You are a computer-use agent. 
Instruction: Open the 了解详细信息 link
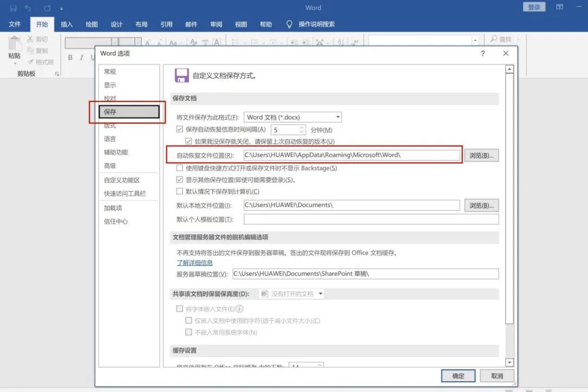pyautogui.click(x=194, y=262)
